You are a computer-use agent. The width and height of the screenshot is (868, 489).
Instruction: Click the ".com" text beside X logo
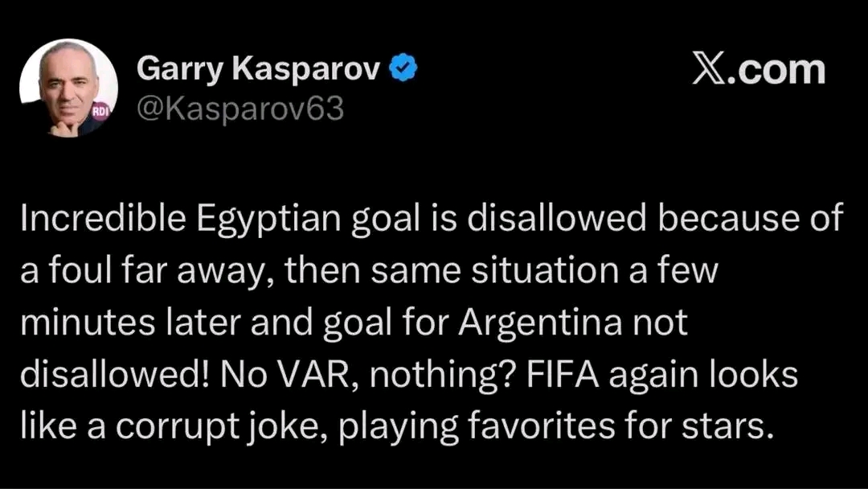tap(776, 70)
